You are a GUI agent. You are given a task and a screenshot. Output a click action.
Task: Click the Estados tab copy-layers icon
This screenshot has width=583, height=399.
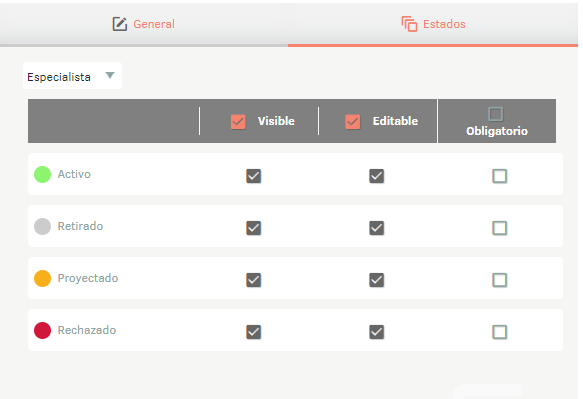click(x=409, y=24)
